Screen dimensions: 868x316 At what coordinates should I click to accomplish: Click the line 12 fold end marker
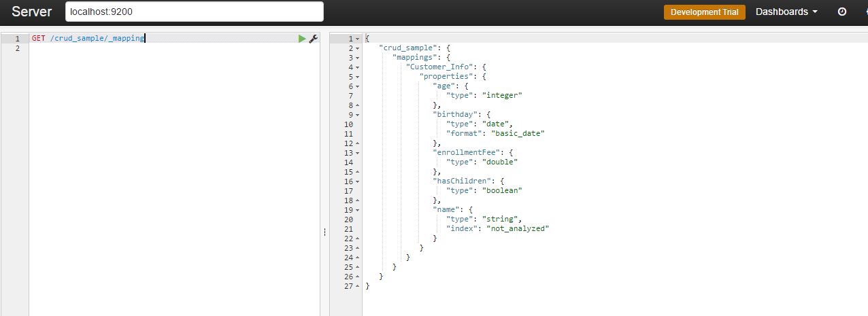(358, 143)
